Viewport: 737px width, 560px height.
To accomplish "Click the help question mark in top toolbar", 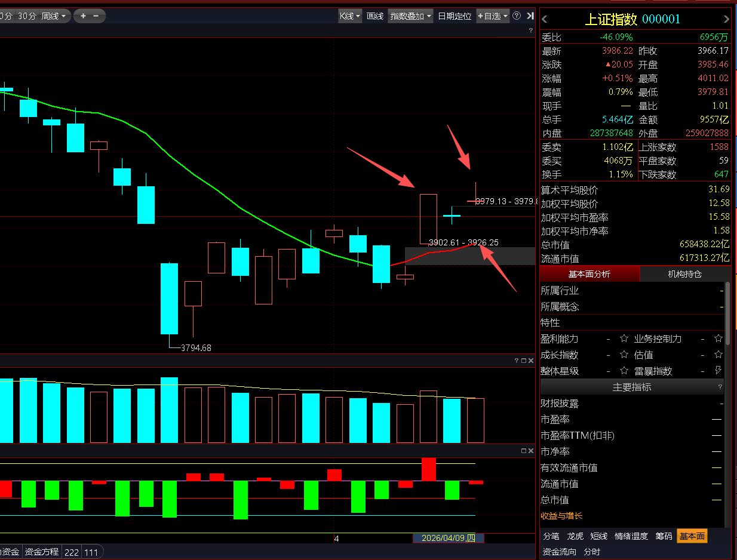I will click(x=517, y=16).
